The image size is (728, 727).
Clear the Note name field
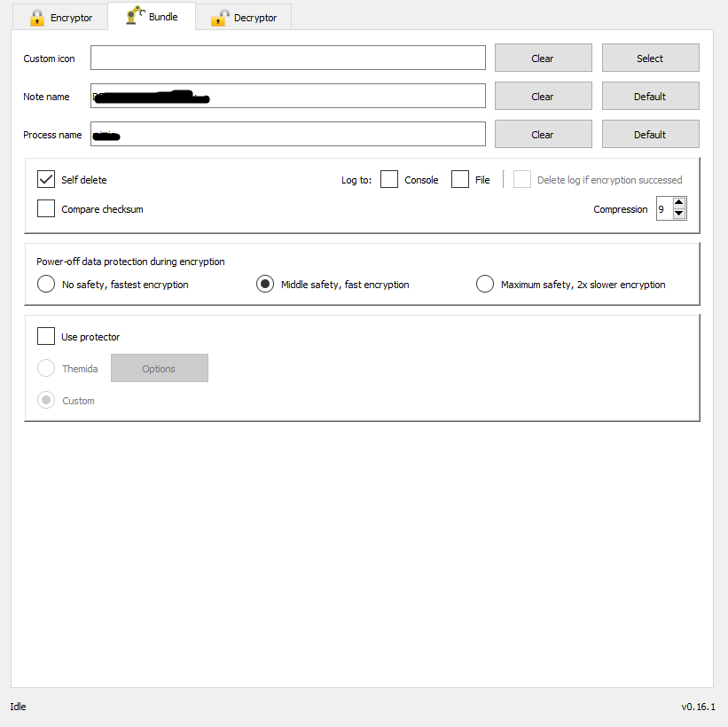pyautogui.click(x=543, y=97)
